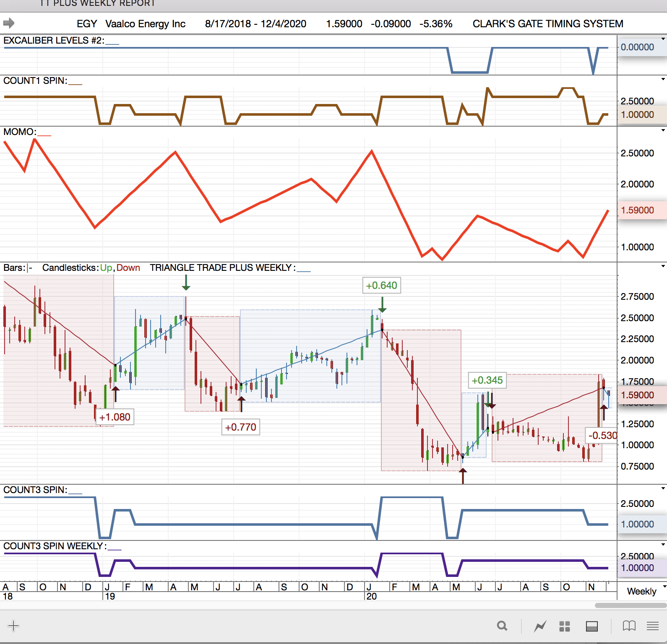Screen dimensions: 667x644
Task: Click the gray arrow next to EGY symbol
Action: coord(9,23)
